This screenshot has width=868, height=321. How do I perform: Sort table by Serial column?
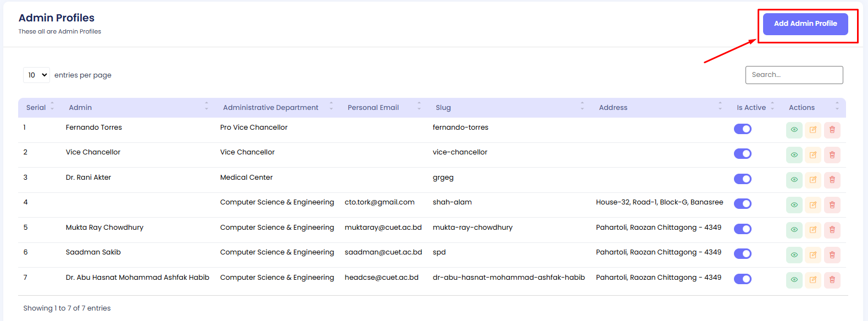(36, 108)
